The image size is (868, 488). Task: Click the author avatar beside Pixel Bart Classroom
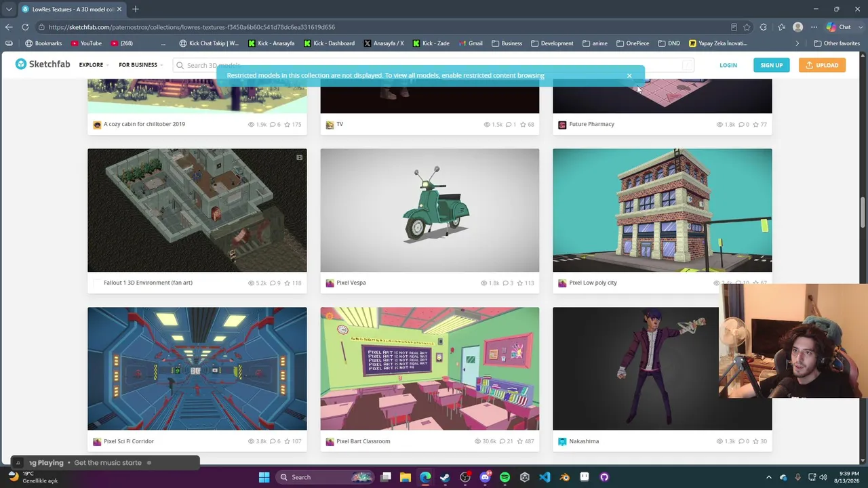(x=330, y=442)
